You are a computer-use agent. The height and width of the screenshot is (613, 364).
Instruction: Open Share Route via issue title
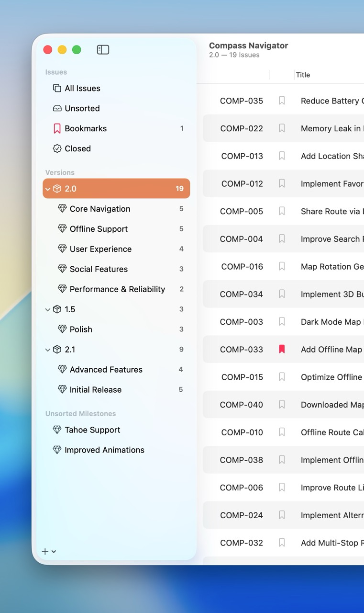pyautogui.click(x=332, y=211)
